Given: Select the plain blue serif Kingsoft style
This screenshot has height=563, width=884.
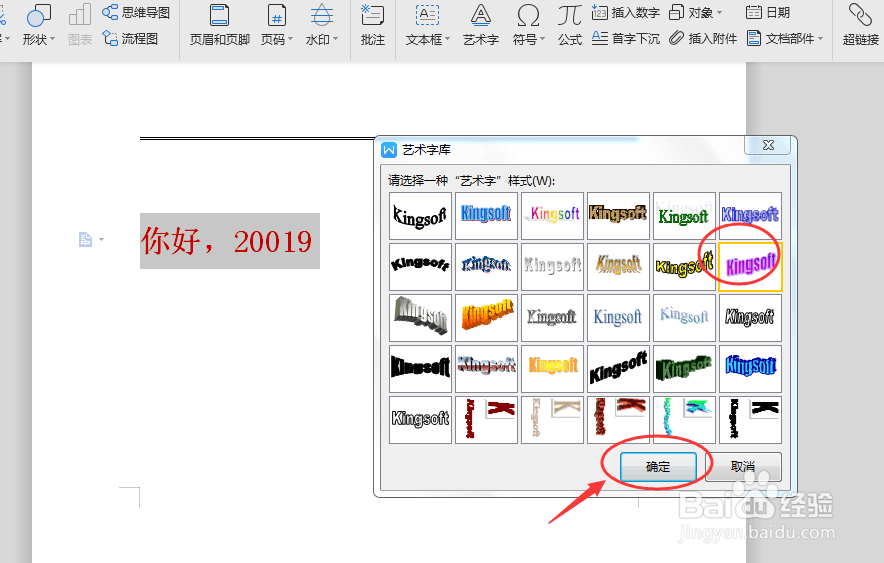Looking at the screenshot, I should pyautogui.click(x=618, y=317).
